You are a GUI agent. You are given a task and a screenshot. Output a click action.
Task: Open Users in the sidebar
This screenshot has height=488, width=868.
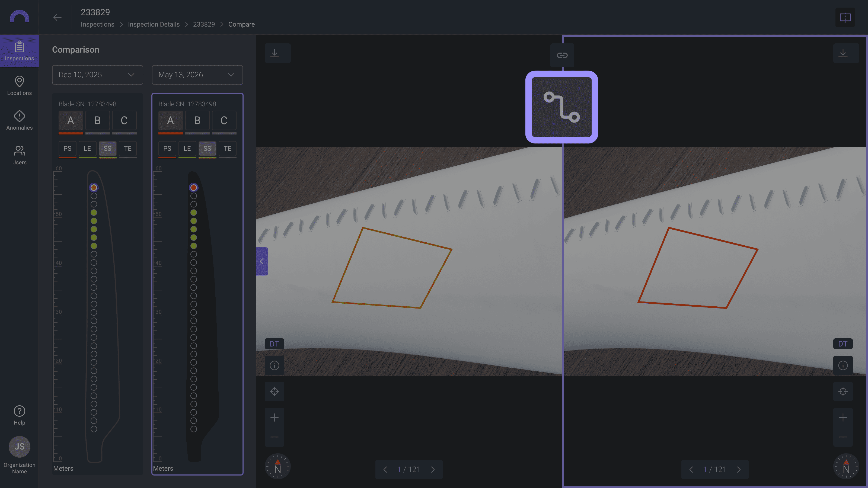[x=19, y=155]
